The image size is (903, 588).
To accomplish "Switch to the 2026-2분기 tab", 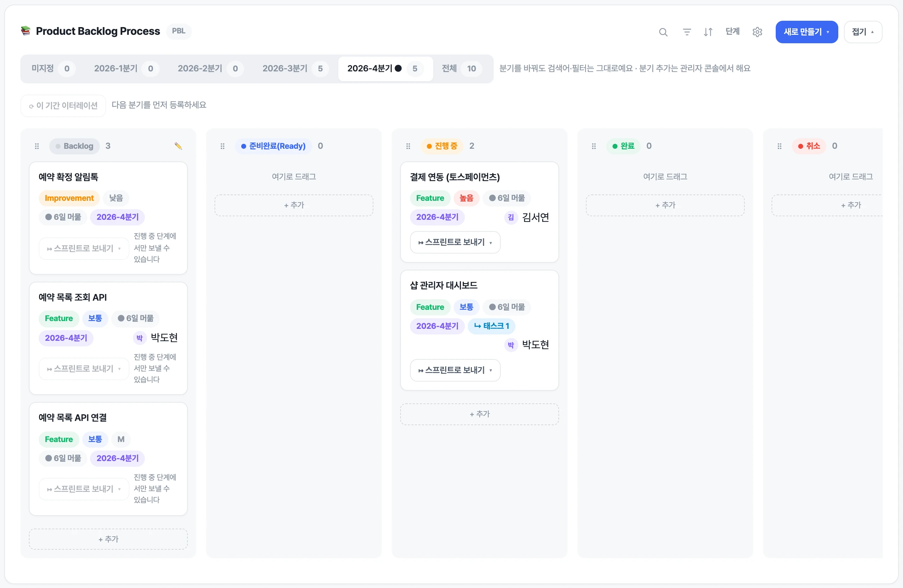I will (210, 69).
